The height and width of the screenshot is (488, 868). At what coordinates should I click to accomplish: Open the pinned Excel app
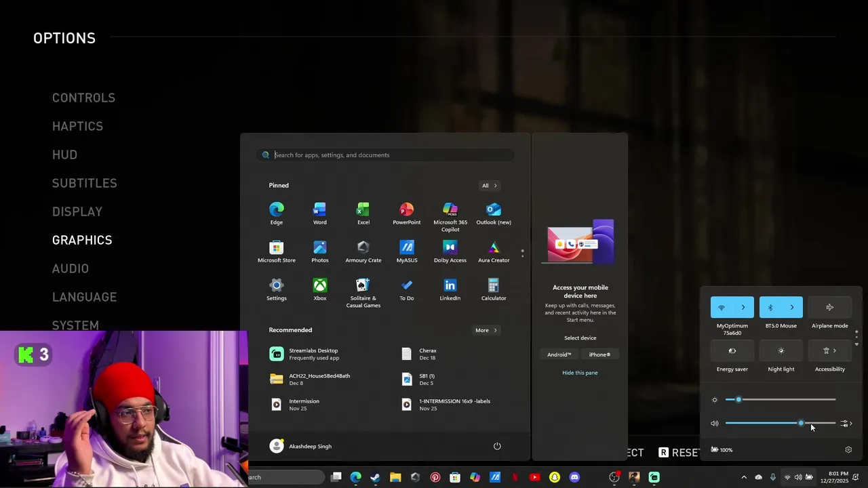pos(363,213)
